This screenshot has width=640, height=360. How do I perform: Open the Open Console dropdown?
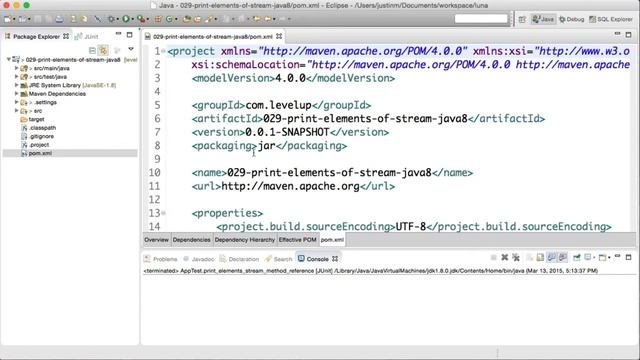coord(609,258)
